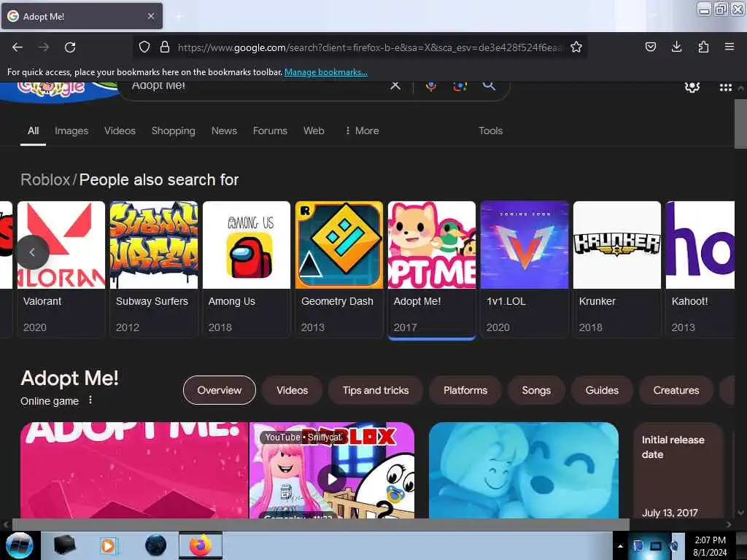Reload the current page
The image size is (747, 560).
tap(70, 47)
